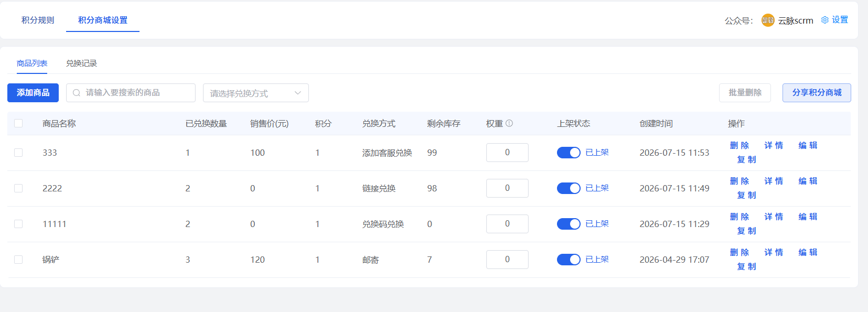The width and height of the screenshot is (868, 312).
Task: Delete product 333
Action: 740,145
